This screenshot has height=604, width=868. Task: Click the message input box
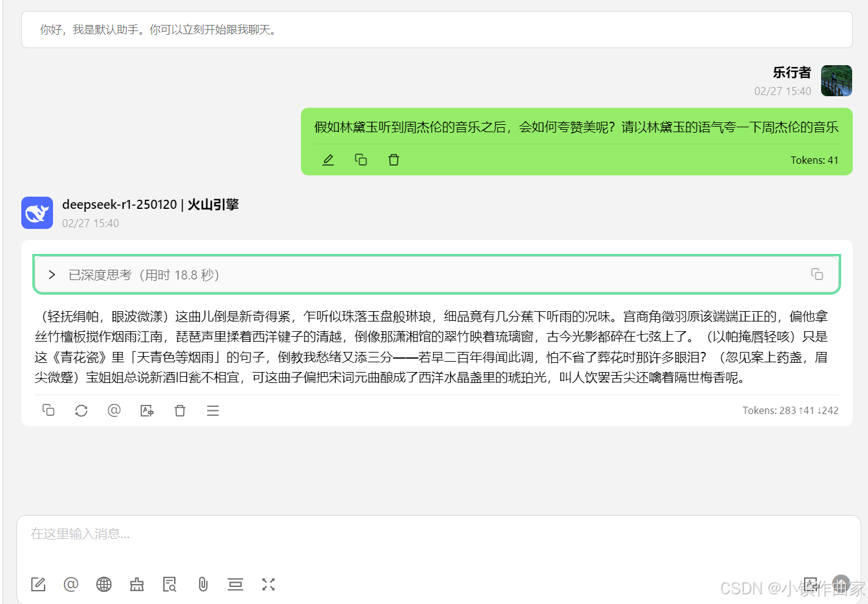[439, 535]
